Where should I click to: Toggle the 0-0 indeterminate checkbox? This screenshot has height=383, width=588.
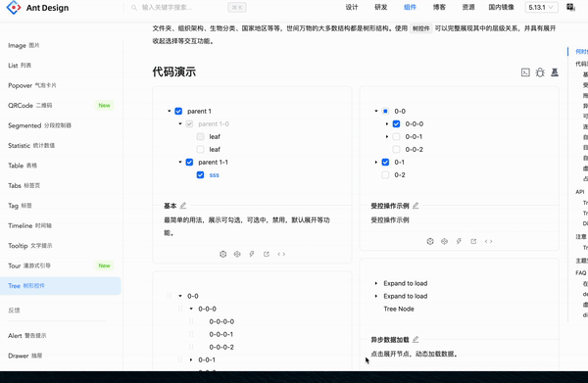[385, 112]
